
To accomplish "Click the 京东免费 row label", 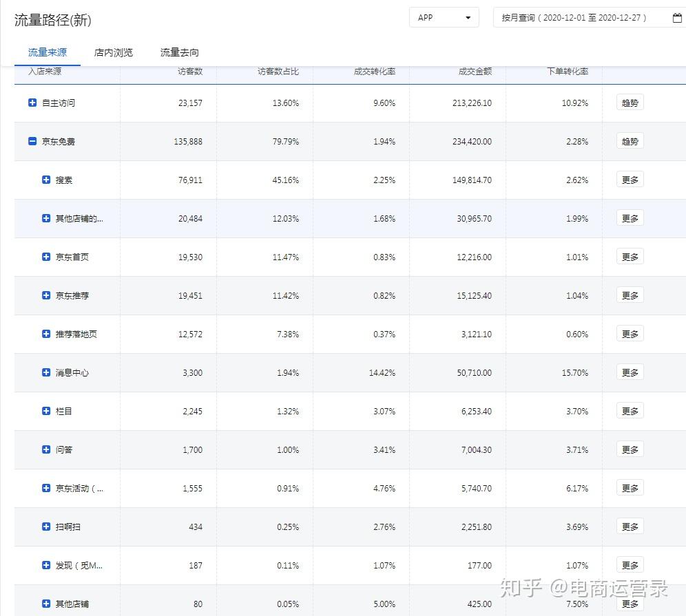I will click(x=58, y=142).
